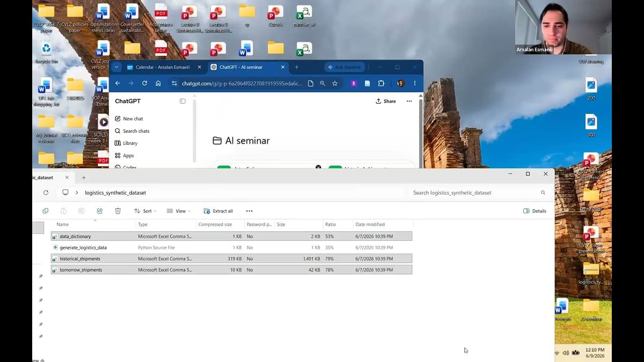Select the historical_shipments file
644x362 pixels.
click(x=231, y=258)
